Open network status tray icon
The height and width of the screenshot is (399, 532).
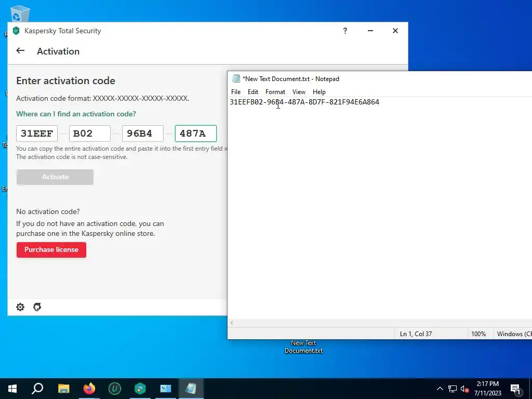pos(453,389)
